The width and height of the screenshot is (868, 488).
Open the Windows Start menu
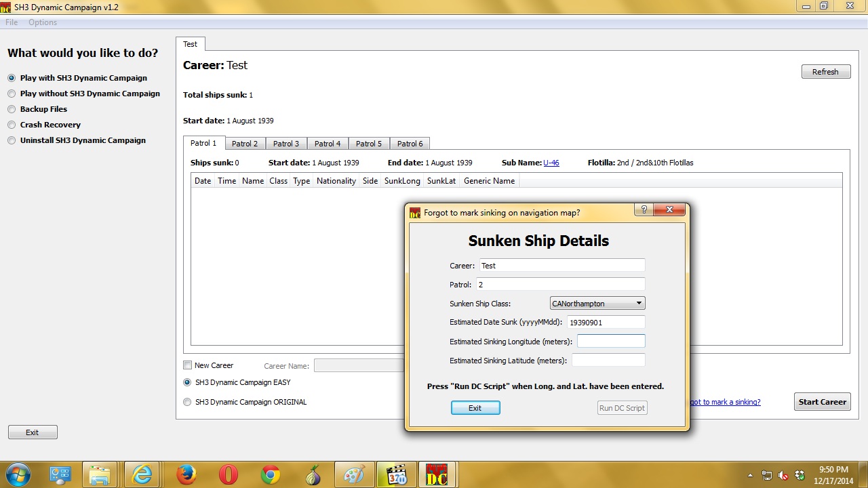click(17, 474)
